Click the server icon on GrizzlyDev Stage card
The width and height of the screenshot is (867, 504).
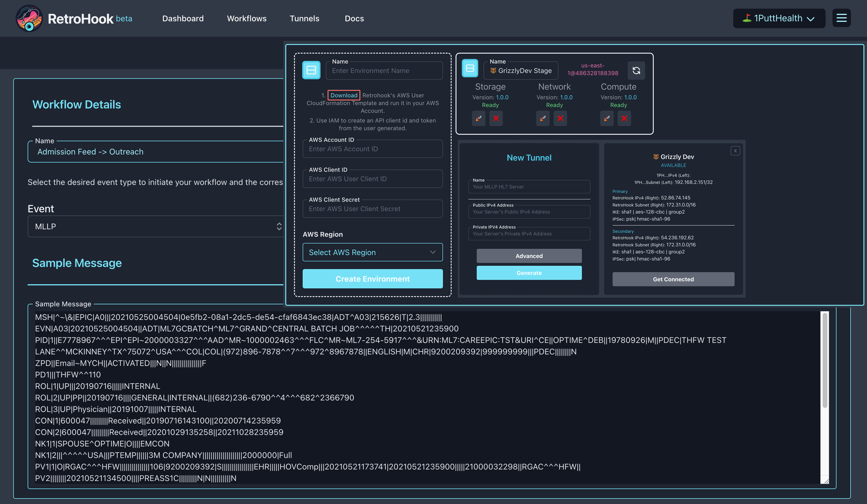pos(470,68)
